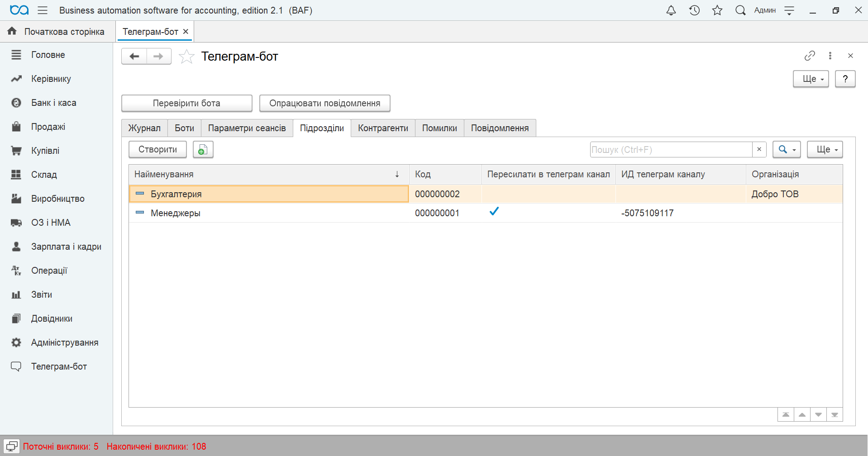Move up one row in list
This screenshot has width=868, height=456.
pos(802,415)
